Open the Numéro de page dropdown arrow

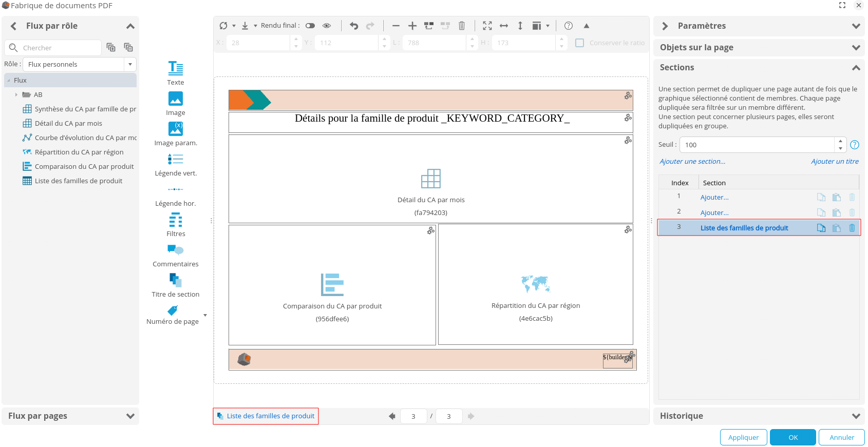tap(205, 315)
